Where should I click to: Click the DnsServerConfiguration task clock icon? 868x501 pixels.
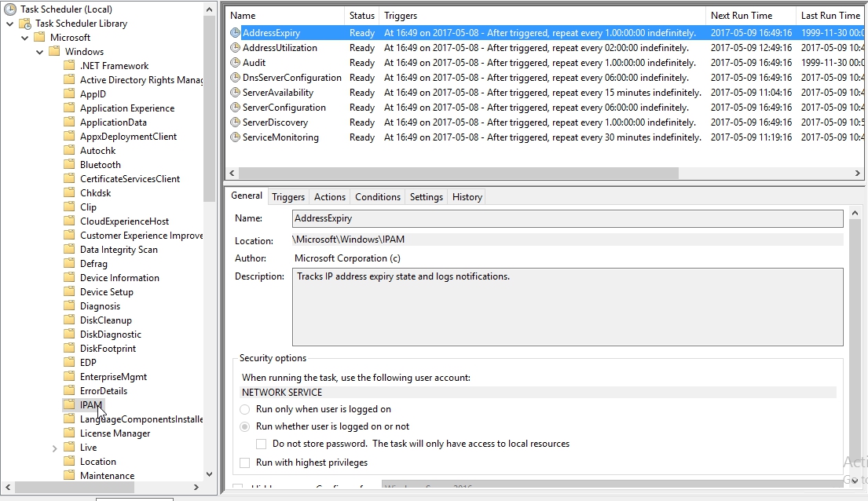pos(235,78)
